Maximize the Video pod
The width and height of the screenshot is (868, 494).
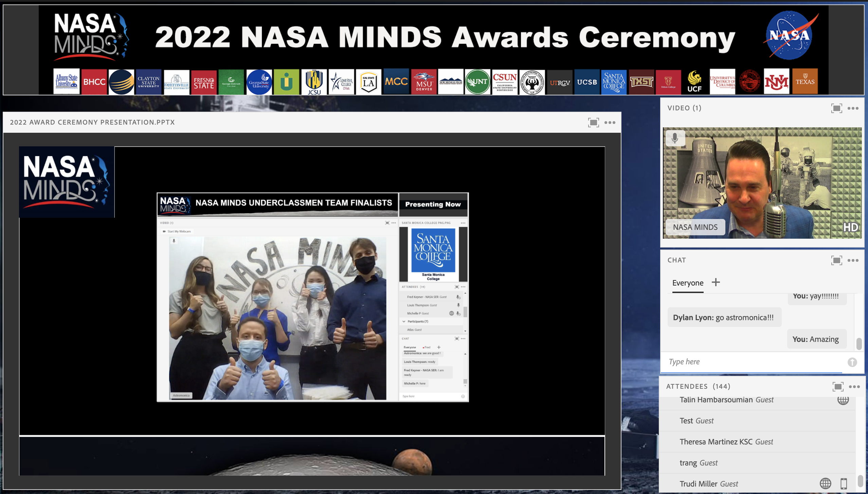(x=836, y=108)
